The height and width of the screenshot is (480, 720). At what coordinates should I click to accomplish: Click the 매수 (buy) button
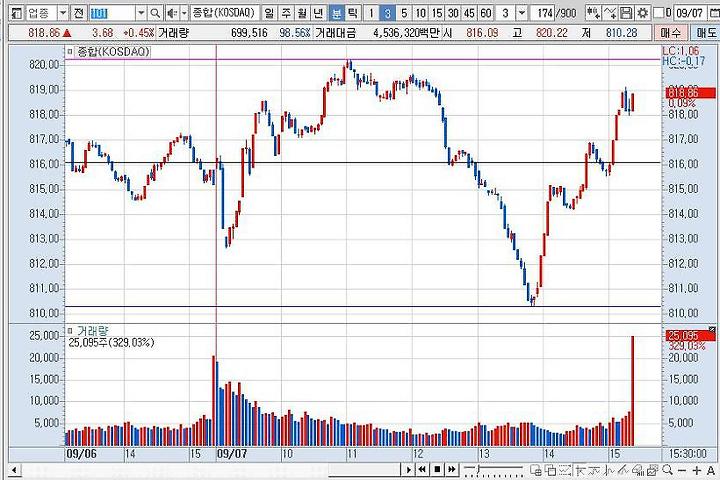coord(670,33)
